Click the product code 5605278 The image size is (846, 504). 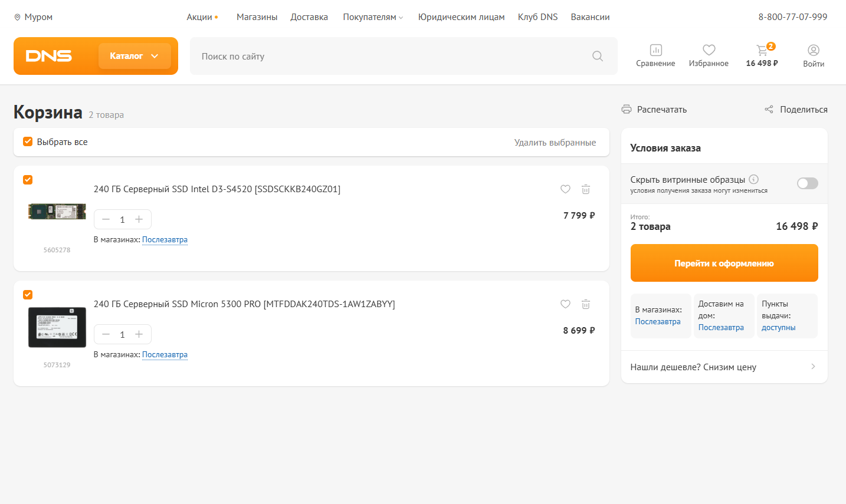tap(57, 250)
